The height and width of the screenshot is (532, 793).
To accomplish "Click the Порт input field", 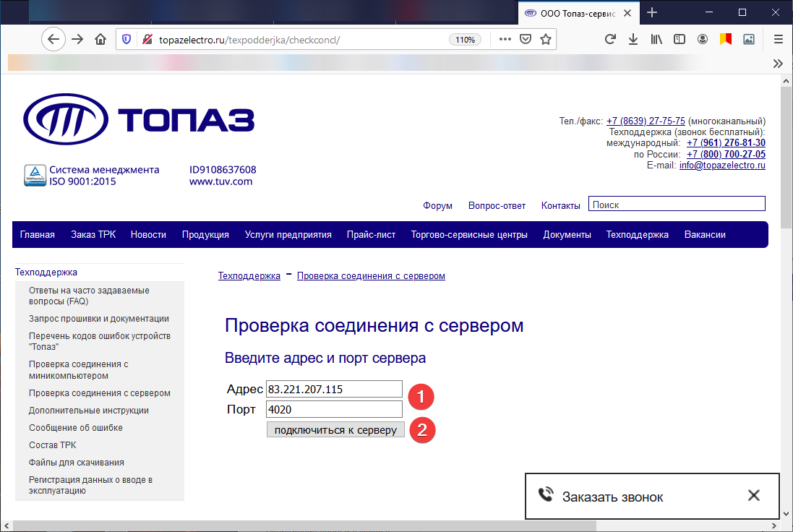I will (334, 410).
